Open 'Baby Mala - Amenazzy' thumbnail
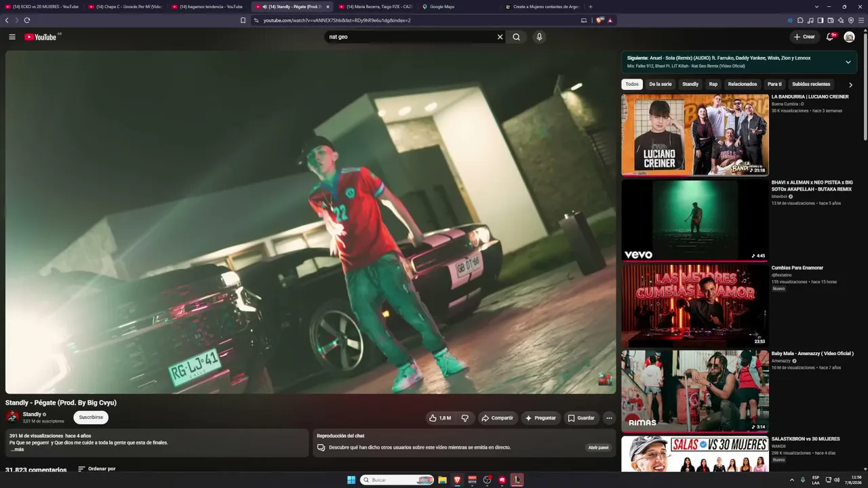Screen dimensions: 868x488 (695, 391)
